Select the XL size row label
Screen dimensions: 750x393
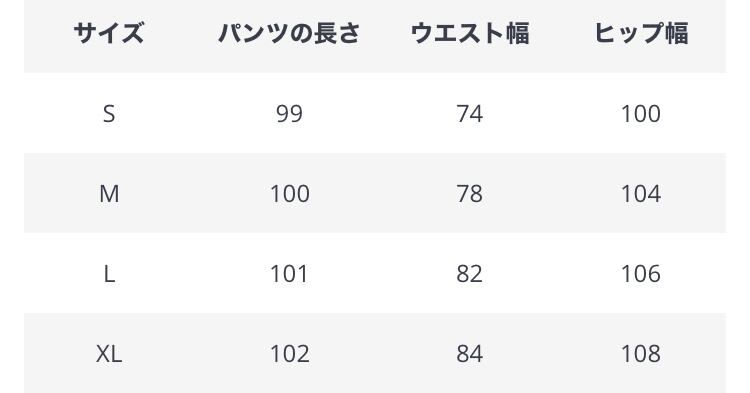tap(109, 354)
